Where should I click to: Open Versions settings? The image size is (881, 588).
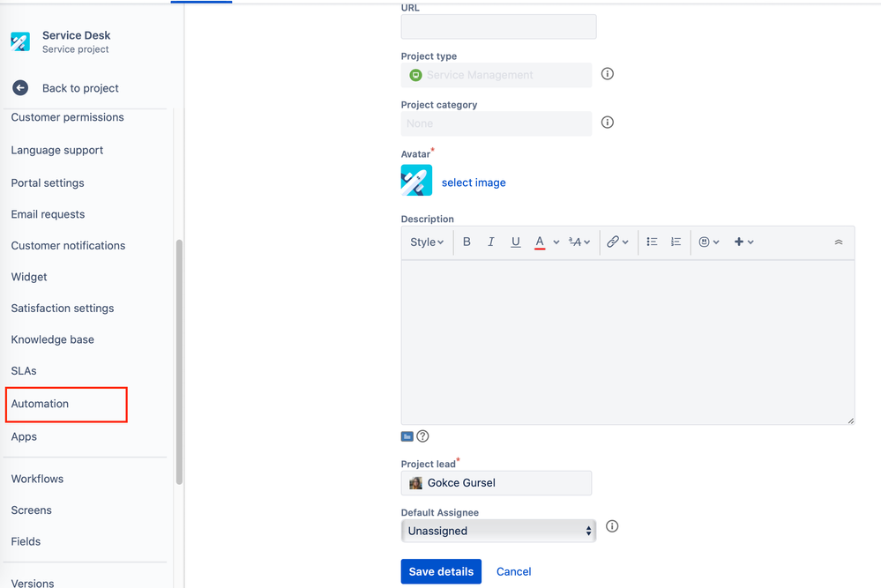[33, 583]
